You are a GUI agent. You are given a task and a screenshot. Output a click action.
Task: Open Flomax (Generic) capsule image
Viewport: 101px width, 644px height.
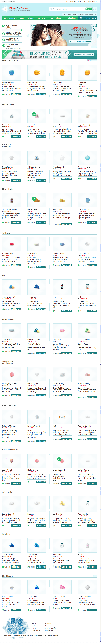click(x=37, y=200)
